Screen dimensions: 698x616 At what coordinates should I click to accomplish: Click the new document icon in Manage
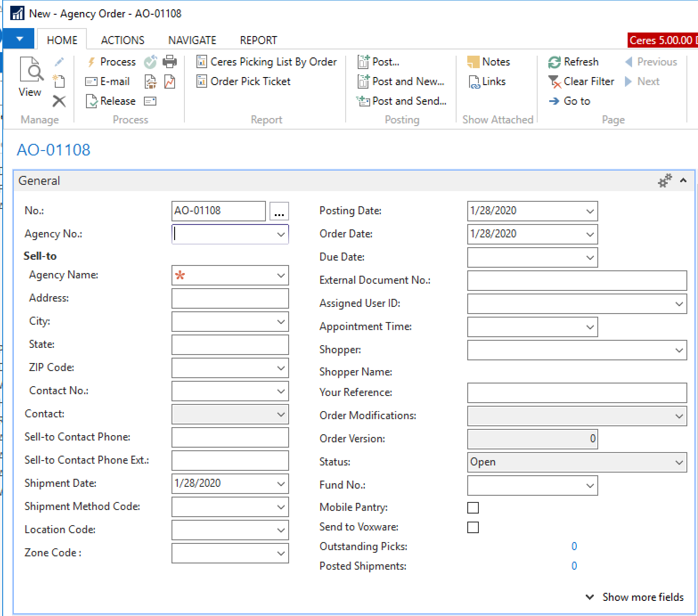click(59, 81)
